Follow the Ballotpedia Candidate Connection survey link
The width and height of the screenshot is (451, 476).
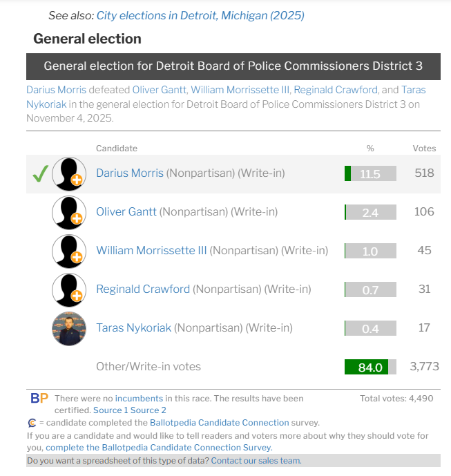click(x=220, y=423)
